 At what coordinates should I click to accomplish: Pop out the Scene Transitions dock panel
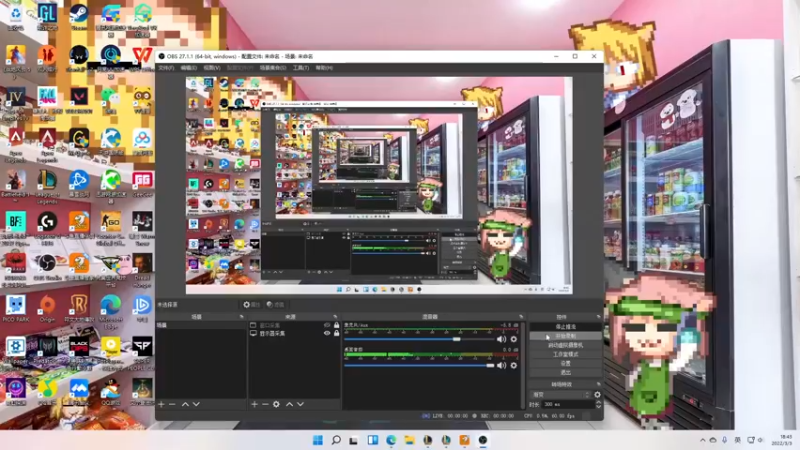point(598,384)
